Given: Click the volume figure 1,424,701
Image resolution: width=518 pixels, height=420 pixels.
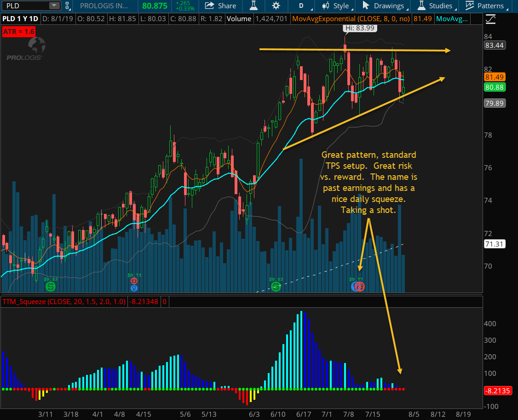Looking at the screenshot, I should click(x=271, y=19).
